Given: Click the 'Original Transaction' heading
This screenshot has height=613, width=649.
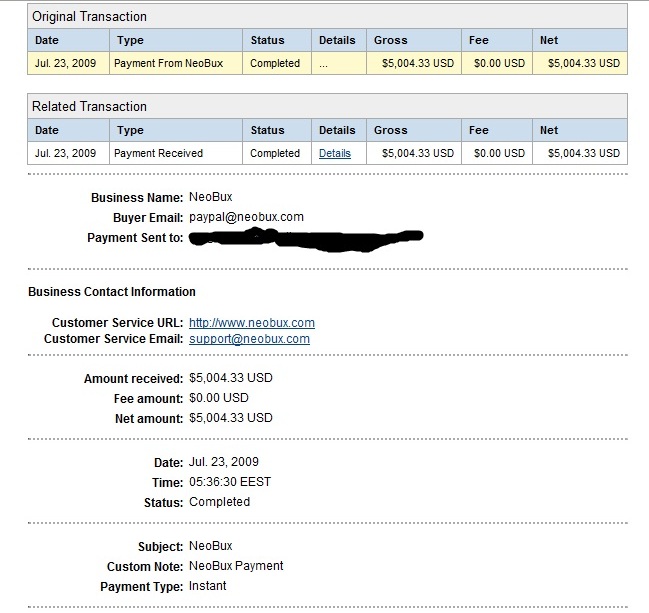Looking at the screenshot, I should pyautogui.click(x=89, y=17).
